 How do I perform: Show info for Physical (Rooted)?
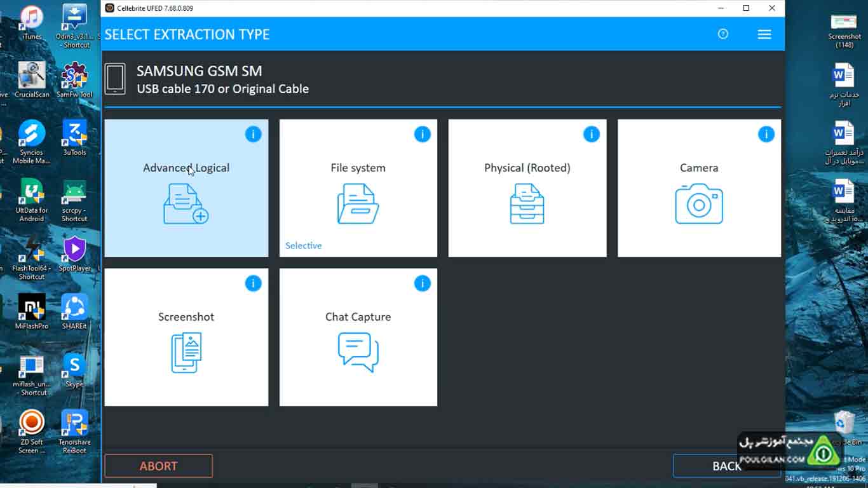[x=591, y=134]
